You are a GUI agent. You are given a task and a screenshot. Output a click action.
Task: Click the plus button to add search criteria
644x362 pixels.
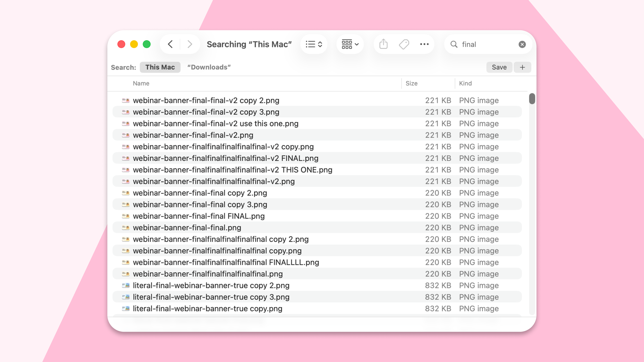522,67
